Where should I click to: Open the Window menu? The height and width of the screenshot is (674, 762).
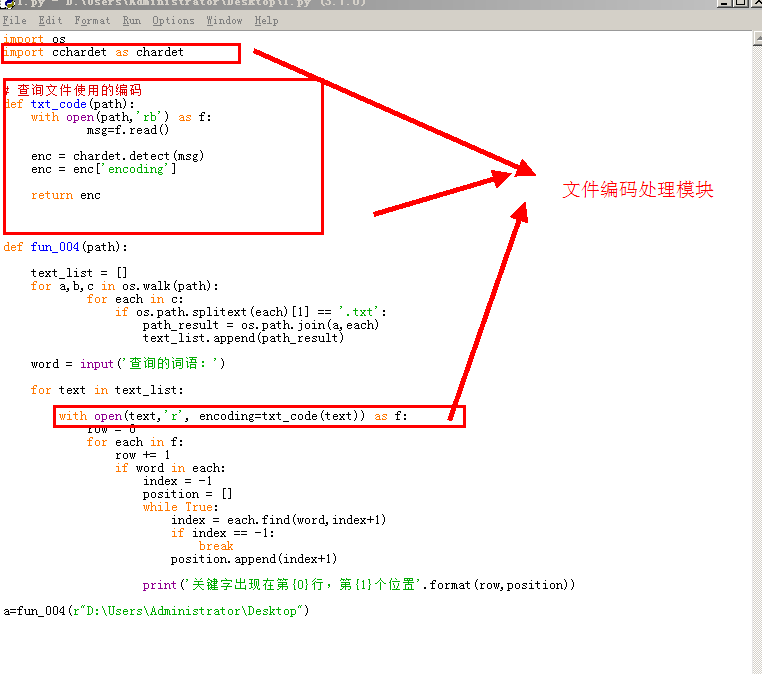click(x=225, y=21)
